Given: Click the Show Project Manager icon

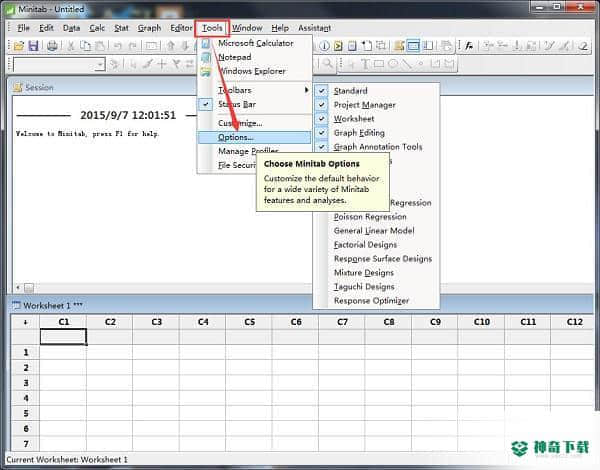Looking at the screenshot, I should (428, 46).
